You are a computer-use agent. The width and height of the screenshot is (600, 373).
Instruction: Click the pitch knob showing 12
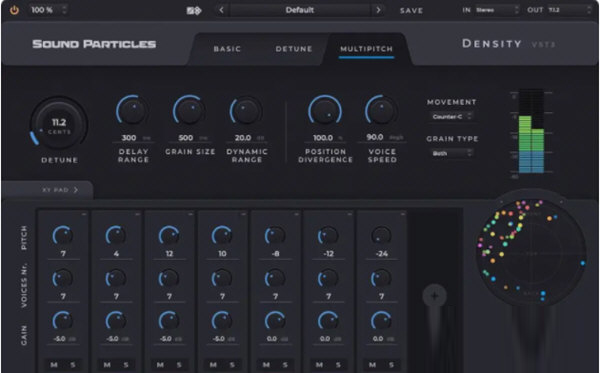(x=169, y=235)
